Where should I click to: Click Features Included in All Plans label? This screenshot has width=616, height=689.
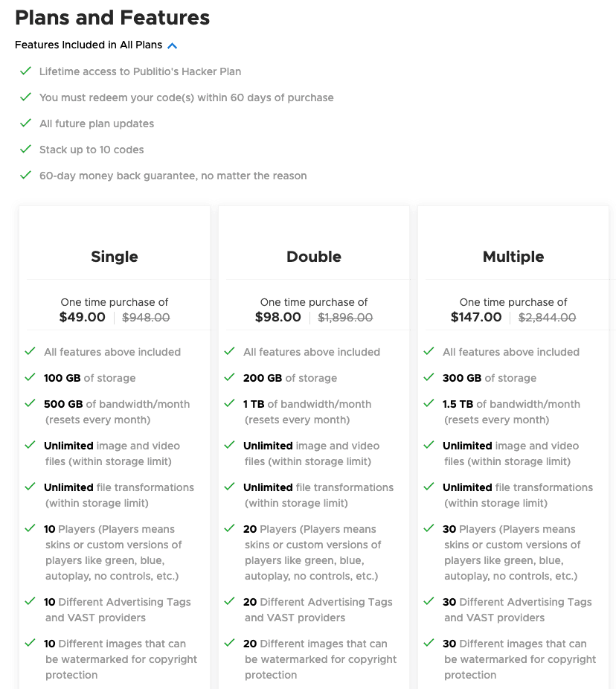tap(89, 45)
